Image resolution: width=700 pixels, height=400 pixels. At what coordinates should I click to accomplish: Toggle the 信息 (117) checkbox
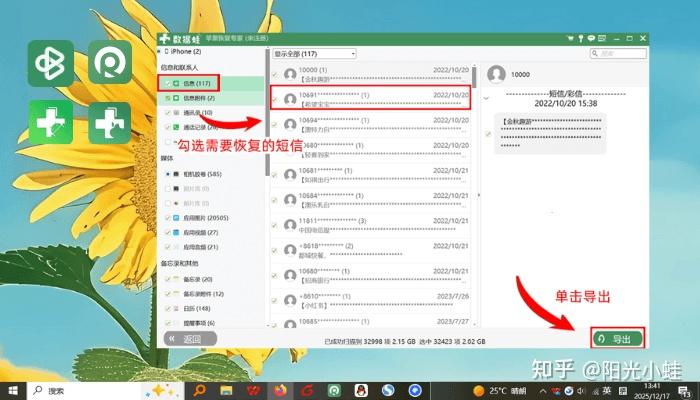[168, 83]
